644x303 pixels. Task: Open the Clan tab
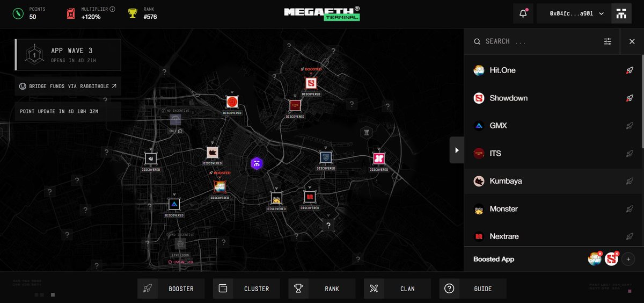(397, 288)
